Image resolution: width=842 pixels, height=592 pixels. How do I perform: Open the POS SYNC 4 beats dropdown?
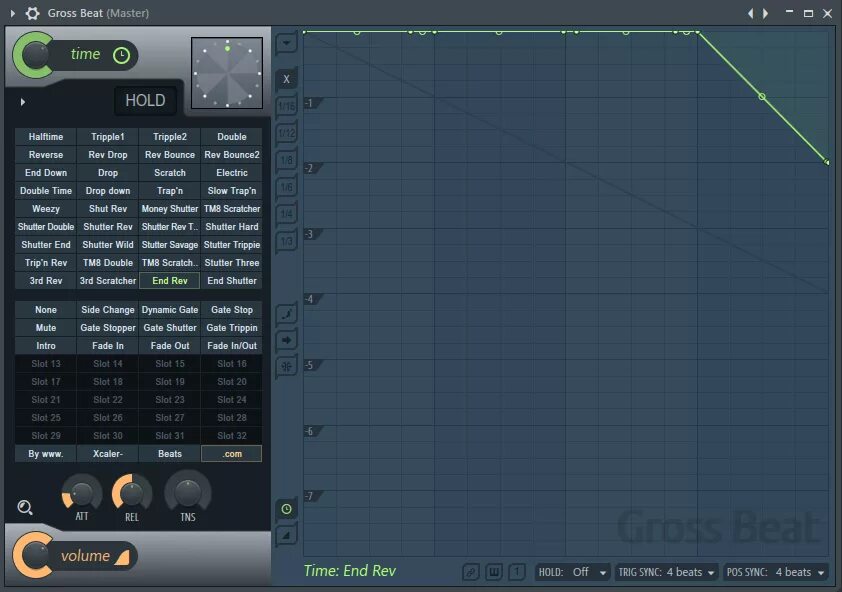tap(775, 572)
